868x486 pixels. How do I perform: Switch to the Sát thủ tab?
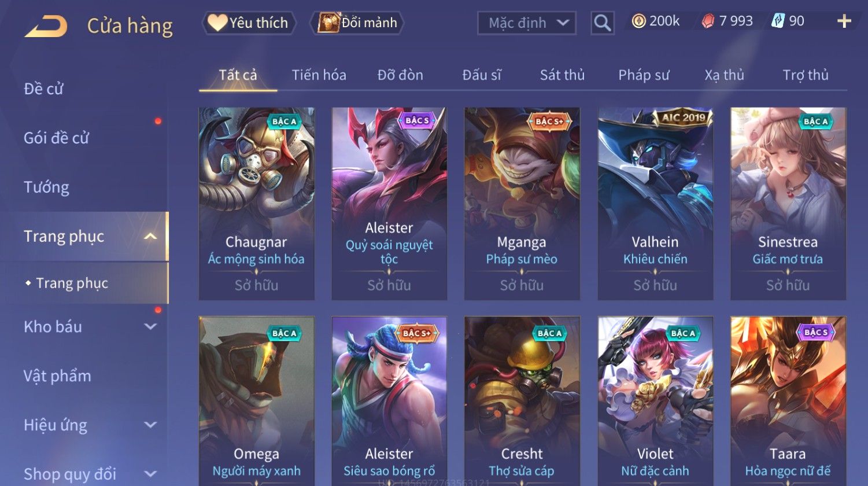[562, 75]
